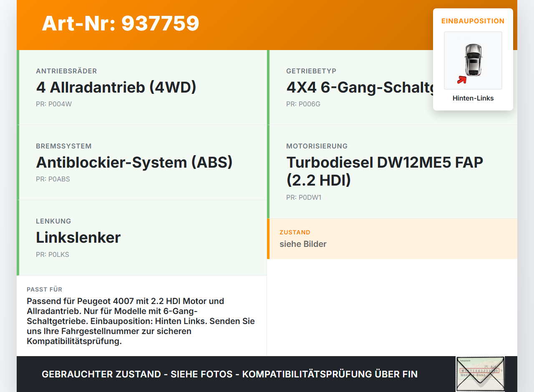Click the 'PR: P006G' code
The width and height of the screenshot is (534, 392).
(x=303, y=104)
